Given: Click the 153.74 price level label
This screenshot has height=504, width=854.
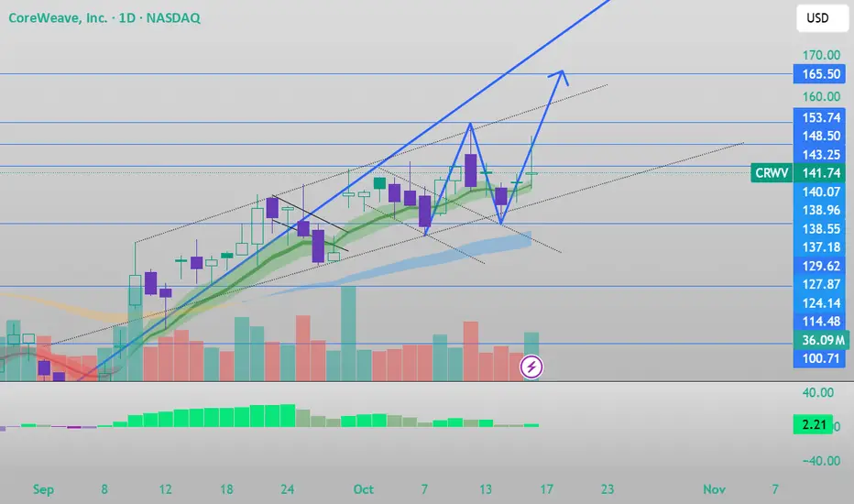Looking at the screenshot, I should [x=820, y=117].
